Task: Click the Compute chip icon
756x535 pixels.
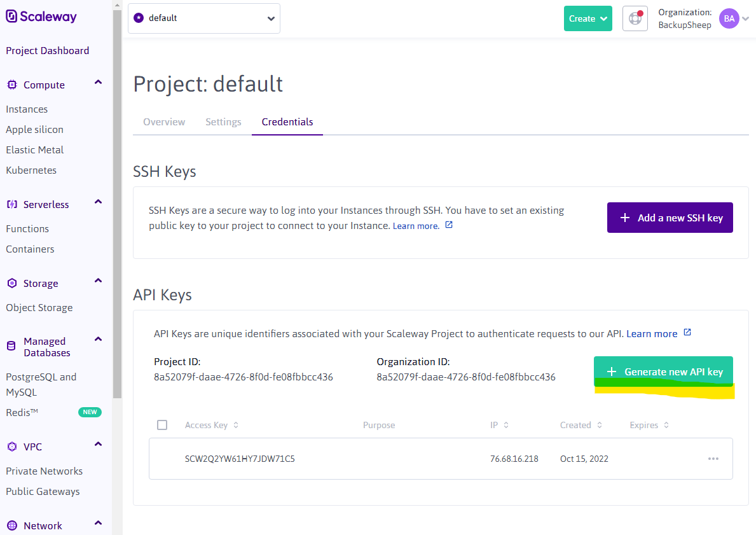Action: [12, 85]
